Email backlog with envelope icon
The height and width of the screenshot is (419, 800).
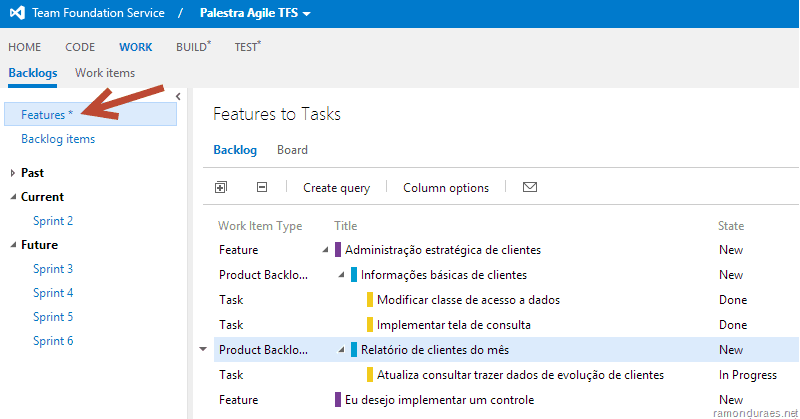[530, 187]
